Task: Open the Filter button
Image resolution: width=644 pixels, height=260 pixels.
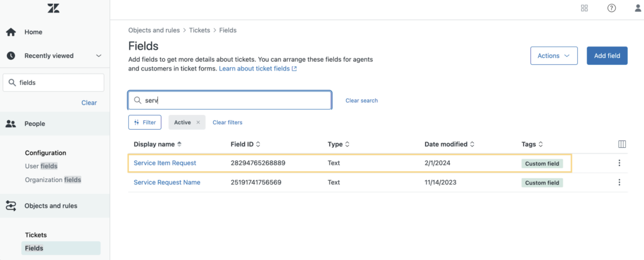Action: point(145,122)
